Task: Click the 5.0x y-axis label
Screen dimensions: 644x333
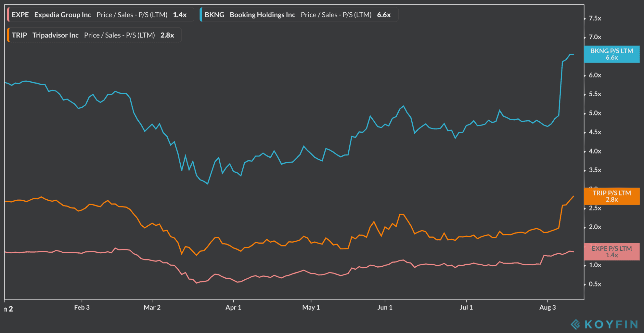Action: point(595,113)
